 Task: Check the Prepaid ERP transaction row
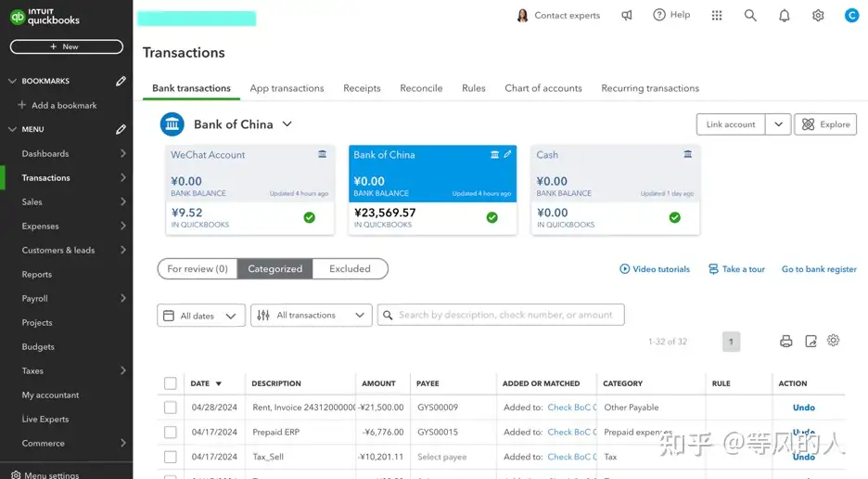pyautogui.click(x=171, y=432)
